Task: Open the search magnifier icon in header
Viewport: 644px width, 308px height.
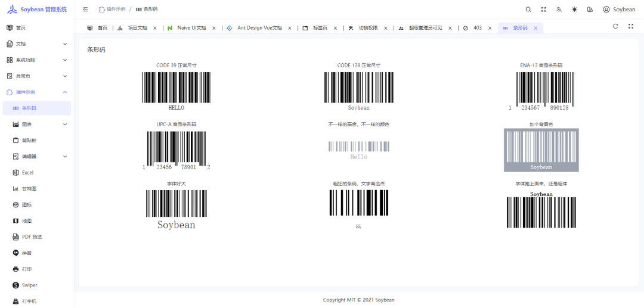Action: 528,10
